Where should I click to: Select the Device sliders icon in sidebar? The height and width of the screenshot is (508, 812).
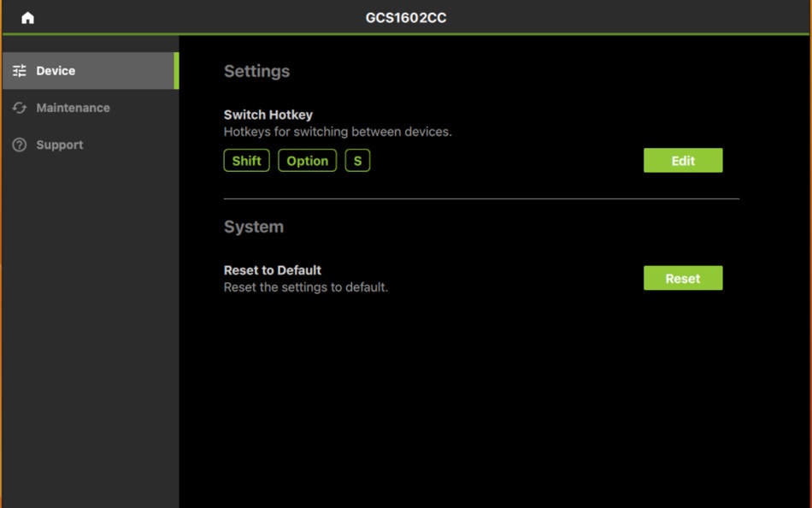point(19,70)
